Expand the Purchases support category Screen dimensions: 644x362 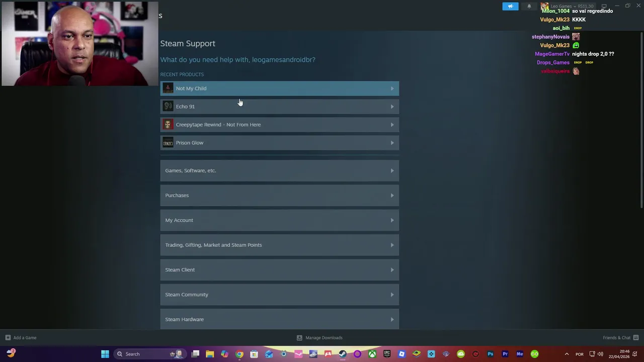[279, 195]
